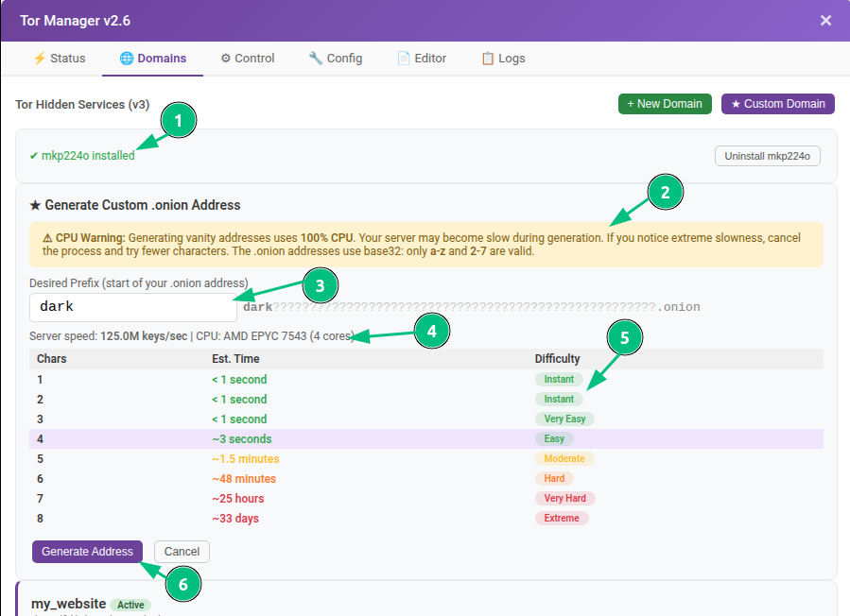The image size is (850, 616).
Task: Click the wrench Config icon
Action: tap(316, 58)
